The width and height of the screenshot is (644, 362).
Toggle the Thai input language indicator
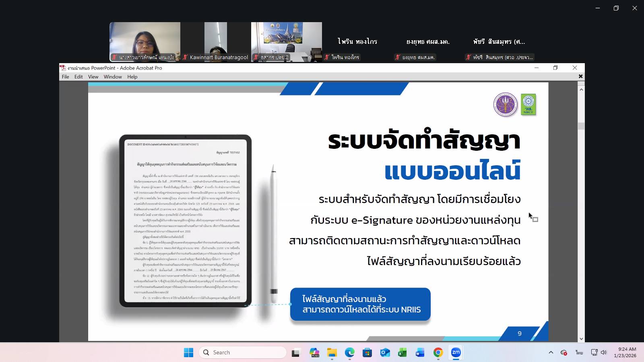tap(579, 352)
